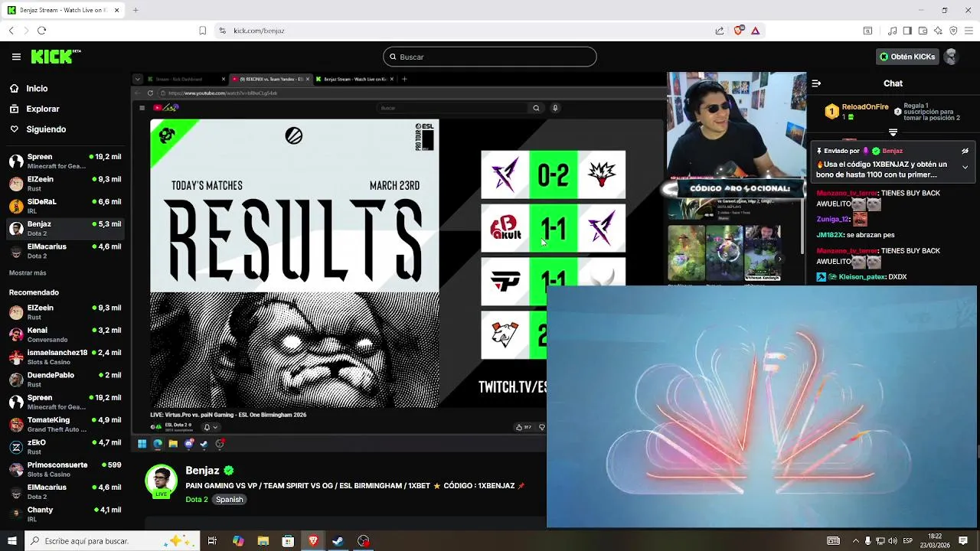The image size is (980, 551).
Task: Click the chat panel scrollbar
Action: (x=977, y=452)
